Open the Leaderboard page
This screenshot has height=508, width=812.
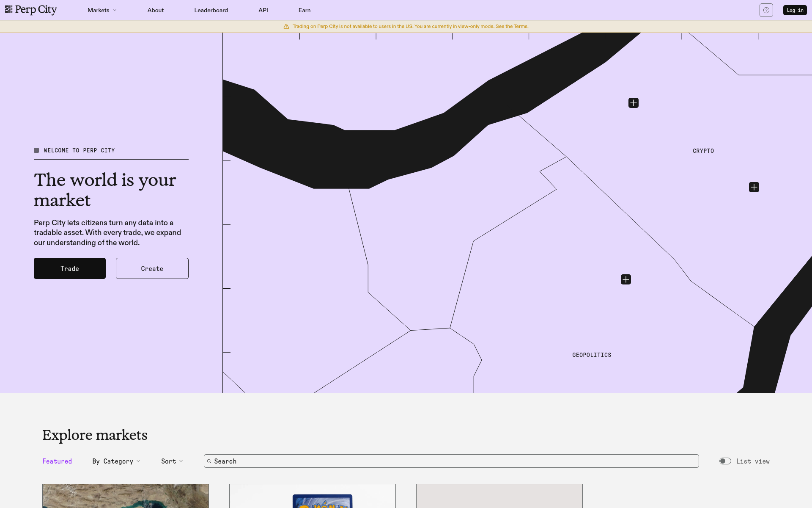pos(211,10)
